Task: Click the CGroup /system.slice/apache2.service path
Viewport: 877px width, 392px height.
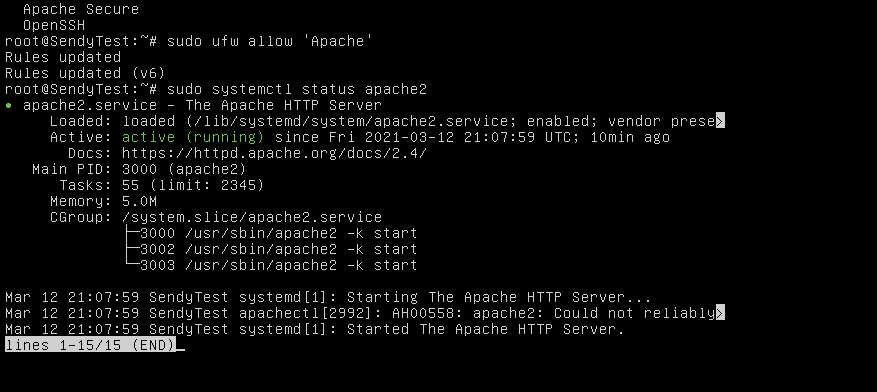Action: click(252, 218)
